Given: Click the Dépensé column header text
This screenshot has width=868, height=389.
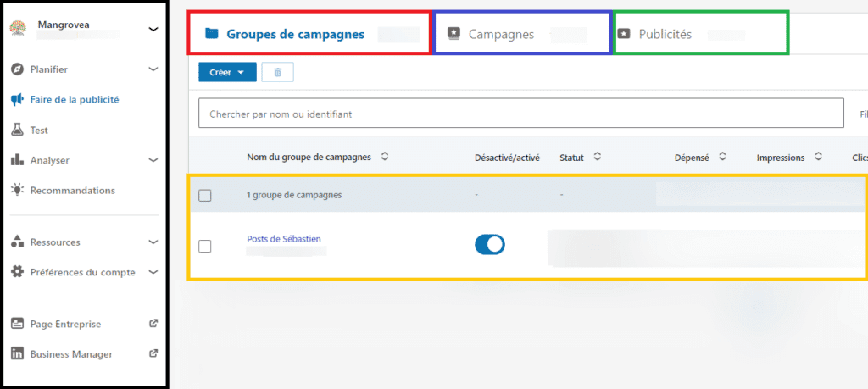Looking at the screenshot, I should pyautogui.click(x=692, y=158).
